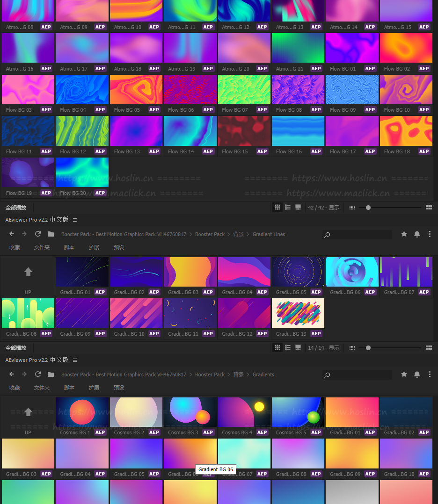This screenshot has height=504, width=438.
Task: Refresh the Gradients panel
Action: click(37, 374)
